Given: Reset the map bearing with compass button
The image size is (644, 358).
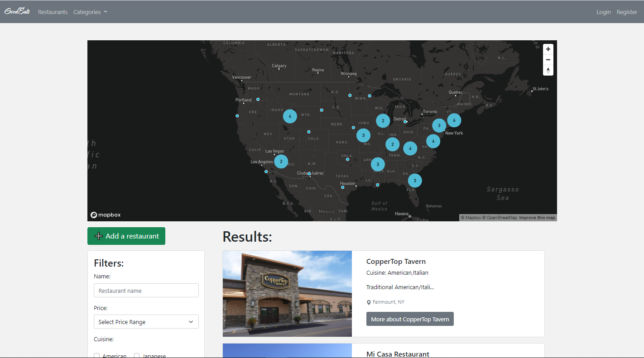Looking at the screenshot, I should [x=548, y=70].
